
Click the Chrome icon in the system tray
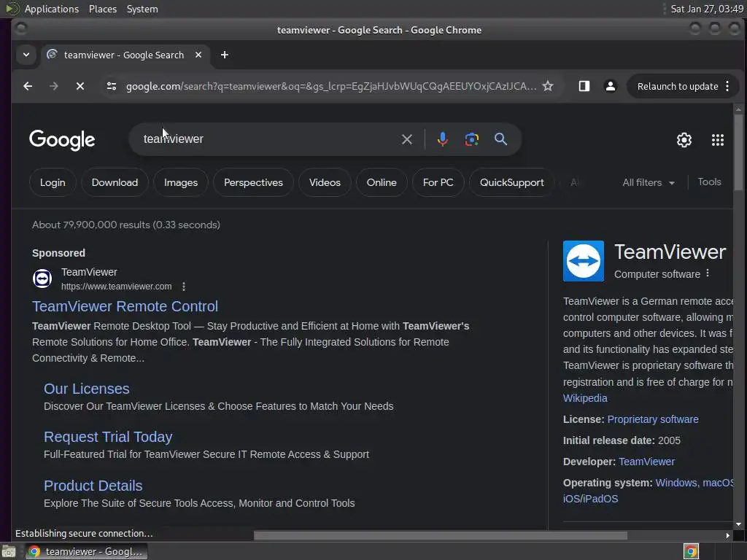click(x=691, y=551)
